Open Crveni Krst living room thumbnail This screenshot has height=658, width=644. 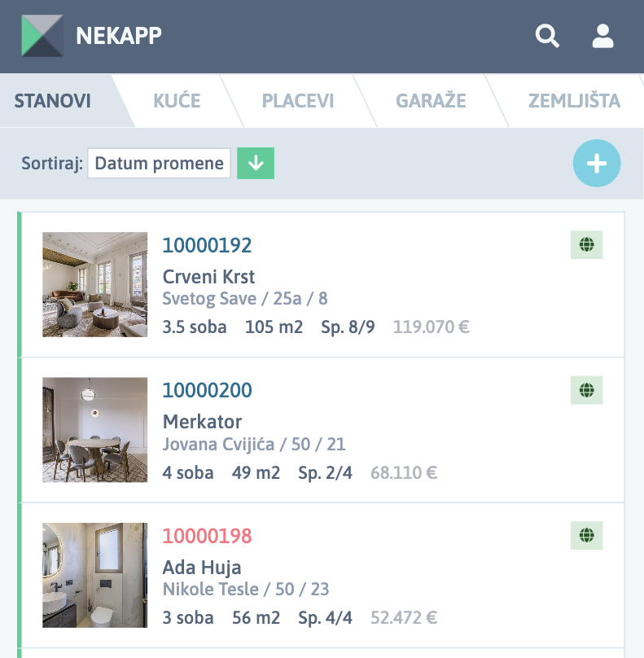pos(94,284)
